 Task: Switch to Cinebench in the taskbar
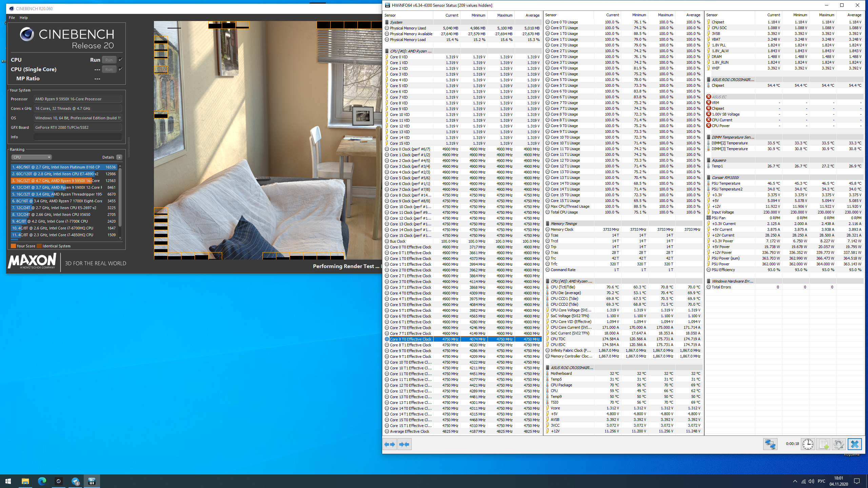[x=58, y=481]
